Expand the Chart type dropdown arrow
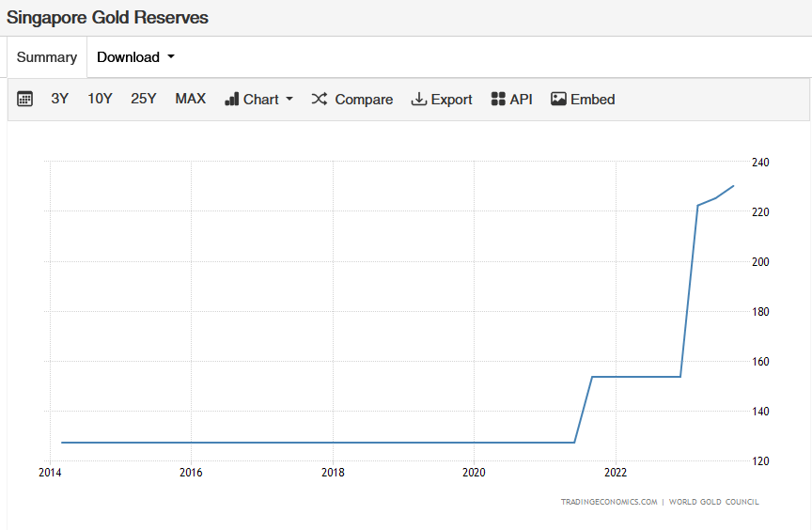Viewport: 812px width, 530px height. 289,99
